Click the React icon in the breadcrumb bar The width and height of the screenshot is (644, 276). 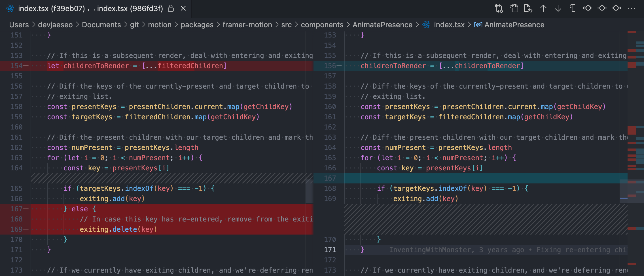click(x=426, y=25)
